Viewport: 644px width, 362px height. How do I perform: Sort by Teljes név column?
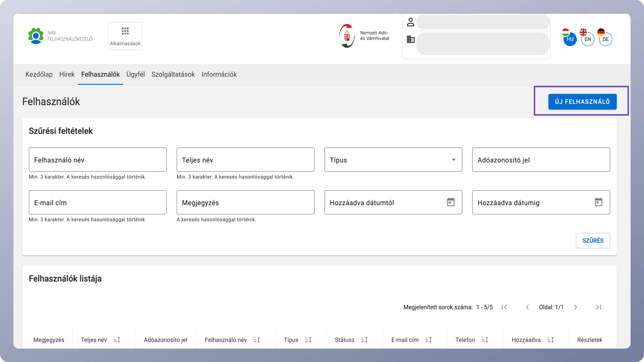pos(117,340)
